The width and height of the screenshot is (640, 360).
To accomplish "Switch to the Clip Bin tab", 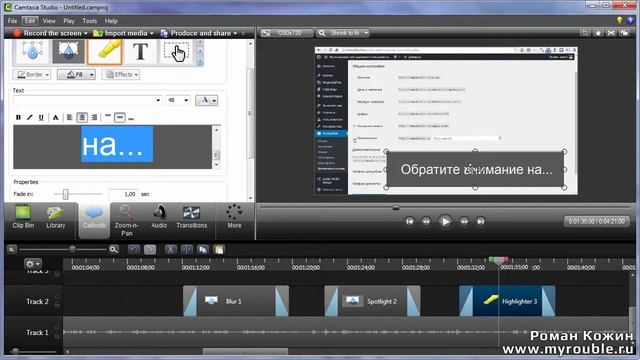I will 23,217.
